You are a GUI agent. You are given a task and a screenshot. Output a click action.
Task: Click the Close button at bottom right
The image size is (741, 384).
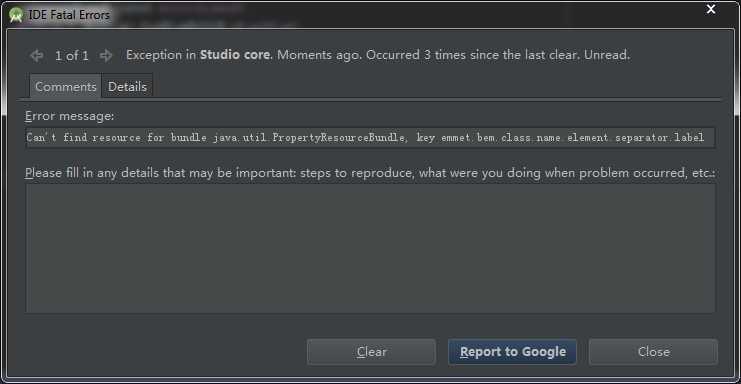pyautogui.click(x=654, y=352)
